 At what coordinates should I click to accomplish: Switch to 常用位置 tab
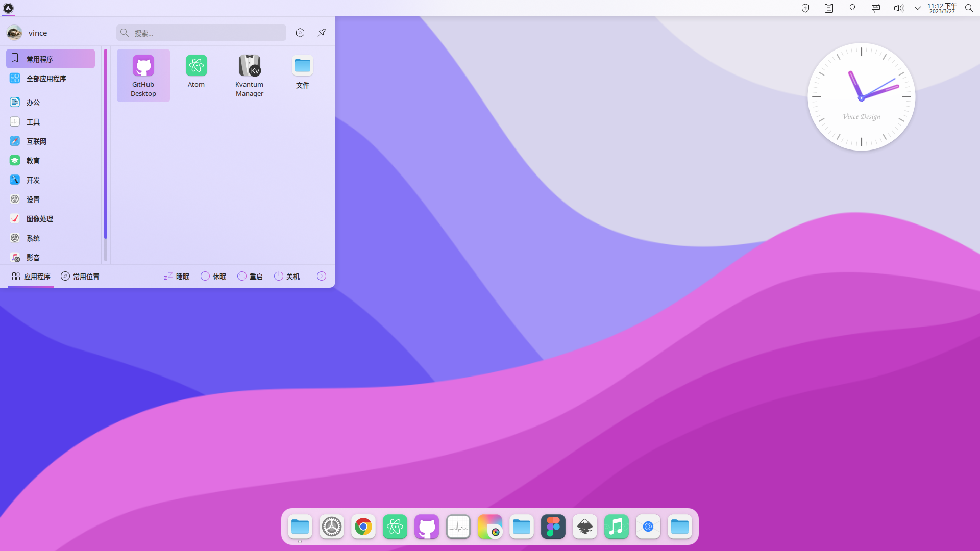[x=80, y=276]
